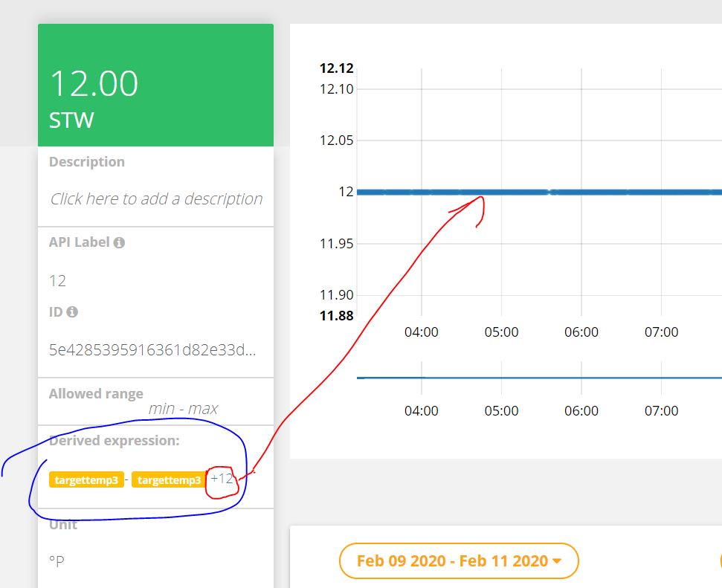Click the +12 in the derived expression
This screenshot has width=722, height=588.
click(x=222, y=479)
